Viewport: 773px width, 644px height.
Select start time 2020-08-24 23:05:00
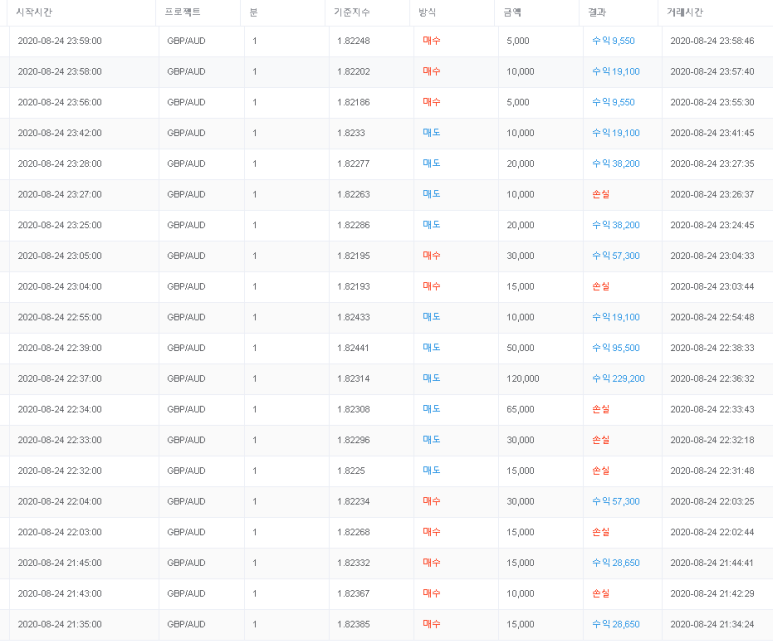60,256
